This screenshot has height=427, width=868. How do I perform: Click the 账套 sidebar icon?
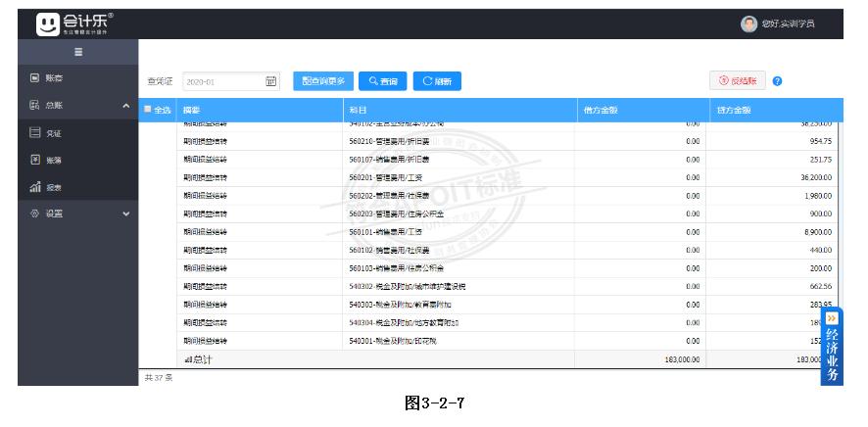click(34, 78)
